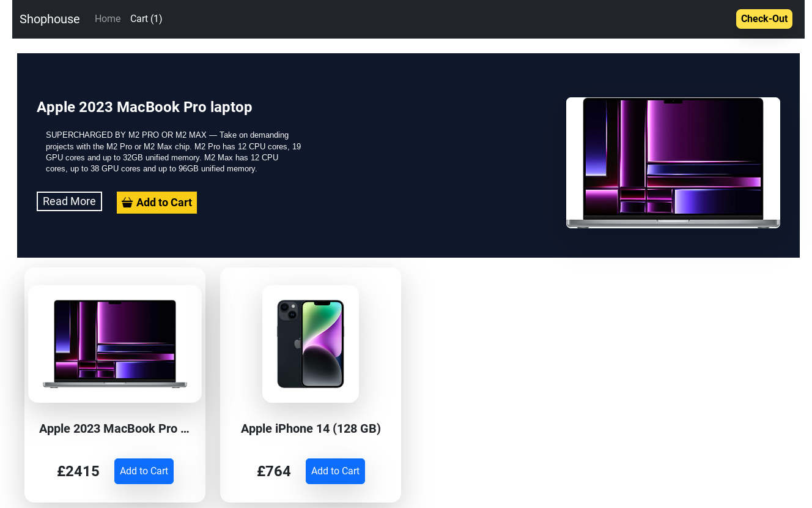This screenshot has width=812, height=508.
Task: Click the yellow Check-Out button
Action: point(764,19)
